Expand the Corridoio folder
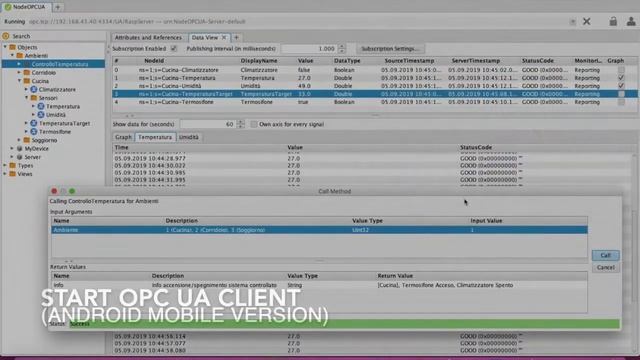The width and height of the screenshot is (640, 360). click(19, 72)
